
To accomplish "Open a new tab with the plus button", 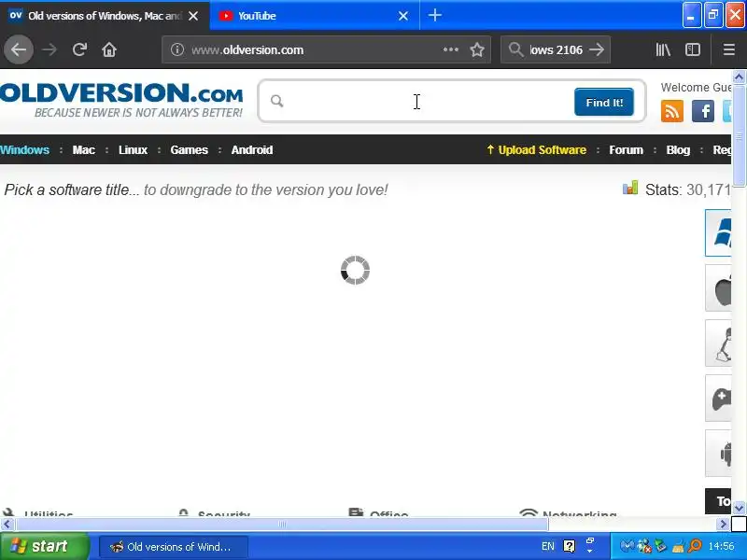I will (x=434, y=15).
